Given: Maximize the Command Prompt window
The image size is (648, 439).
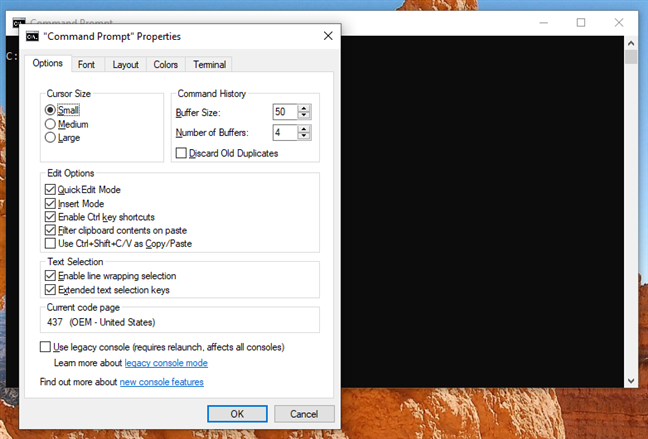Looking at the screenshot, I should pos(581,22).
